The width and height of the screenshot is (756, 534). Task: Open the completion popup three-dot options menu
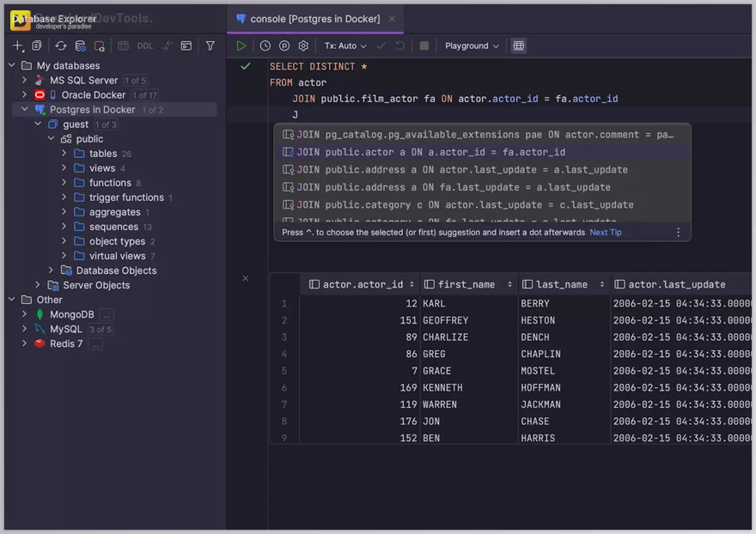(679, 233)
